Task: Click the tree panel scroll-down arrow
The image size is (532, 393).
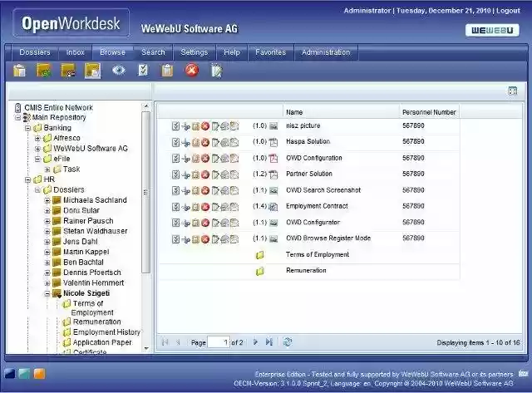Action: 146,348
